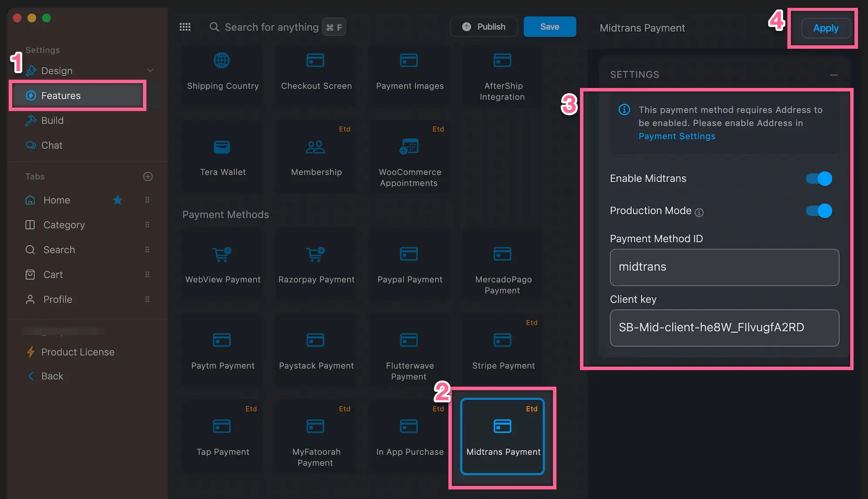This screenshot has height=499, width=868.
Task: Select the Razorpay Payment method
Action: click(316, 263)
